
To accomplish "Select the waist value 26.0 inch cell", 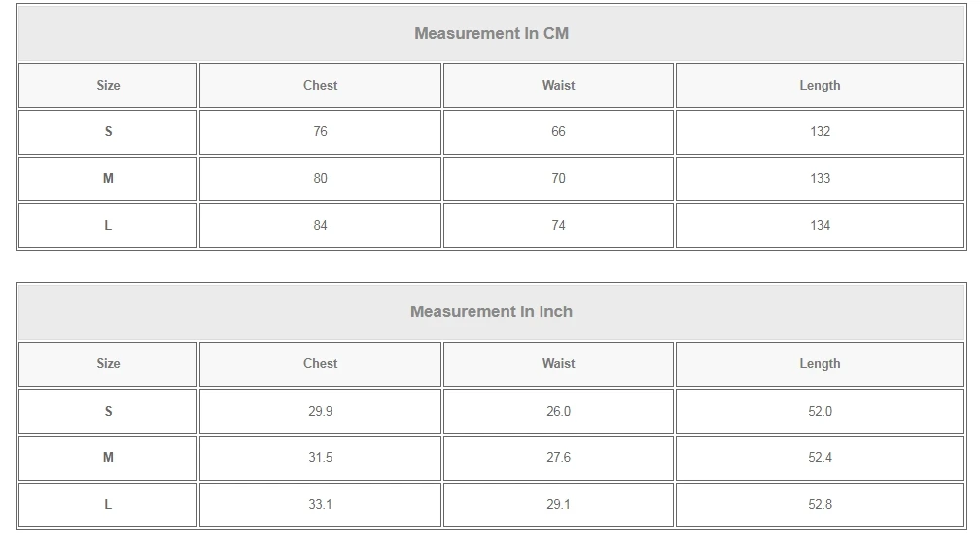I will tap(558, 412).
